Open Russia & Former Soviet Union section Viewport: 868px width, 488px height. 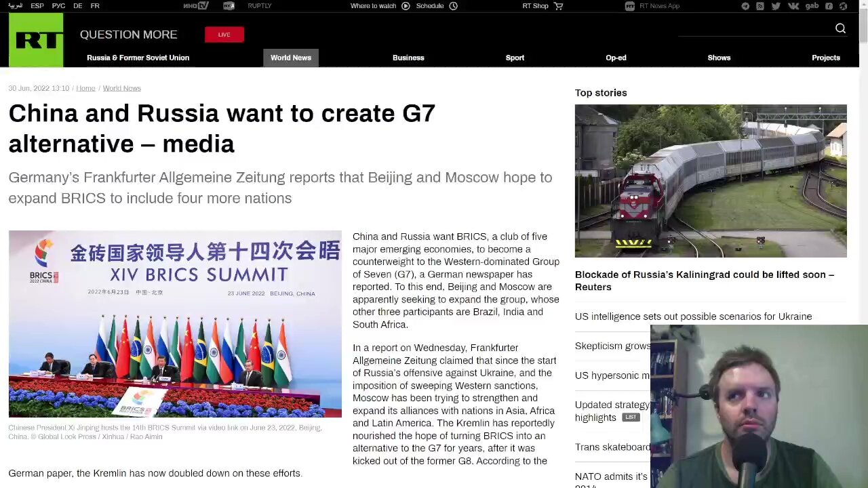[138, 58]
